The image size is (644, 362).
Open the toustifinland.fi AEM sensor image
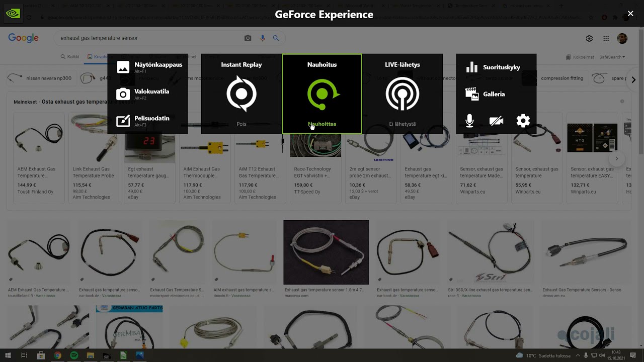pos(39,252)
